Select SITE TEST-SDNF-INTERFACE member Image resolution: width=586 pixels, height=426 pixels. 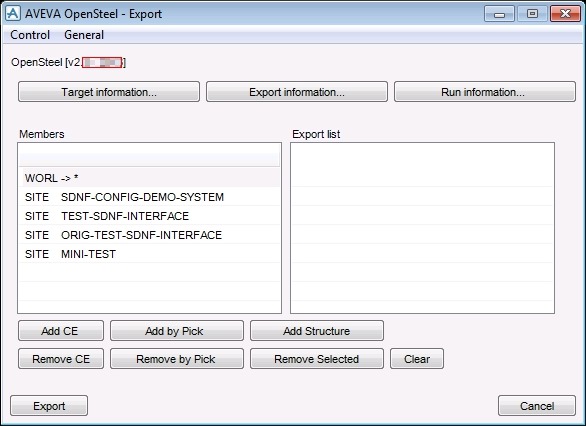[150, 216]
